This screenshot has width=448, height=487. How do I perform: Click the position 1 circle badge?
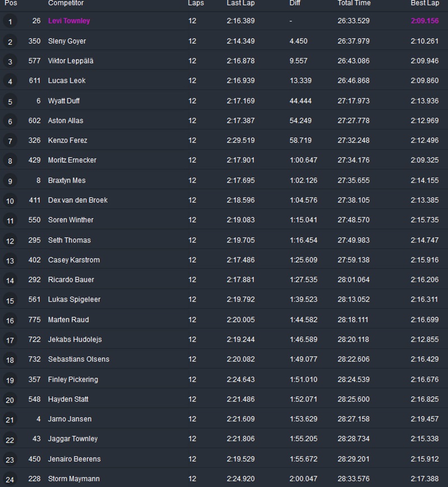click(10, 22)
